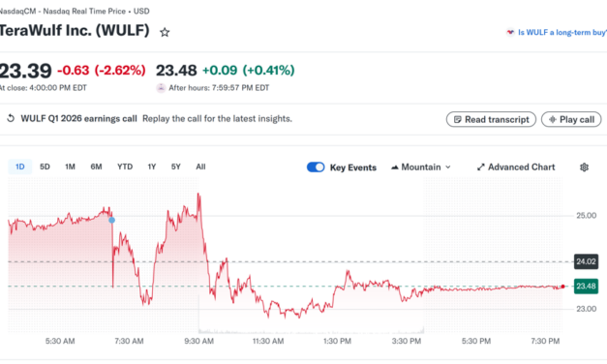The image size is (607, 364).
Task: Toggle the Key Events switch
Action: [x=316, y=167]
